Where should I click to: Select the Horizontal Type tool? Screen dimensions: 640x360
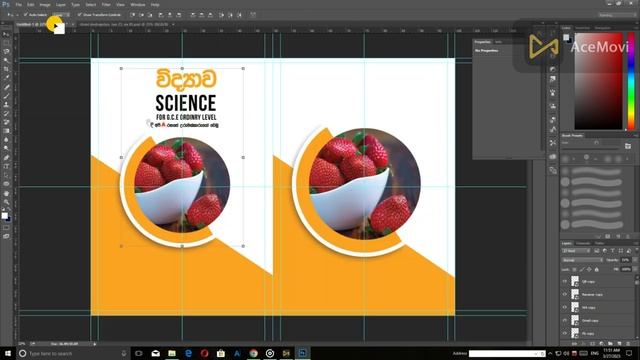tap(6, 166)
